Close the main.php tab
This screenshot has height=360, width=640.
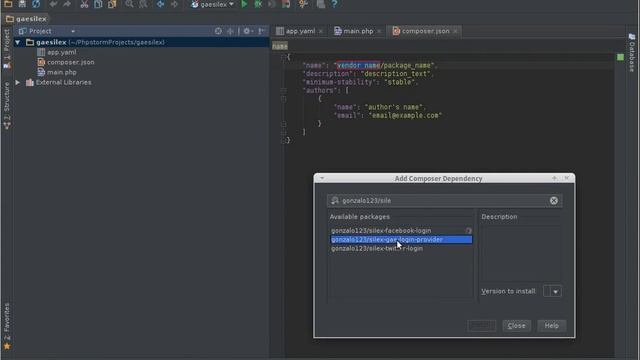pyautogui.click(x=379, y=31)
